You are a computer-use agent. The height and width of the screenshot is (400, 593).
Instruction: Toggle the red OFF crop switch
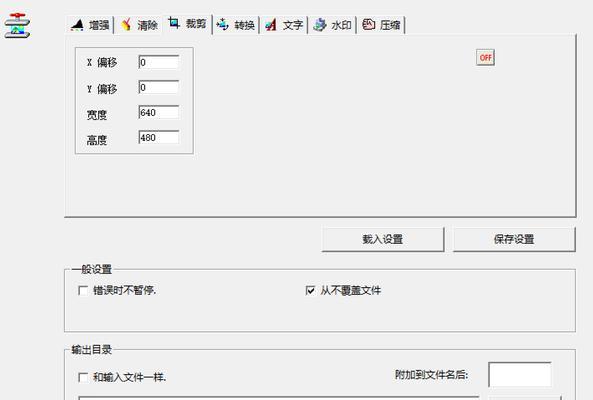[x=485, y=57]
